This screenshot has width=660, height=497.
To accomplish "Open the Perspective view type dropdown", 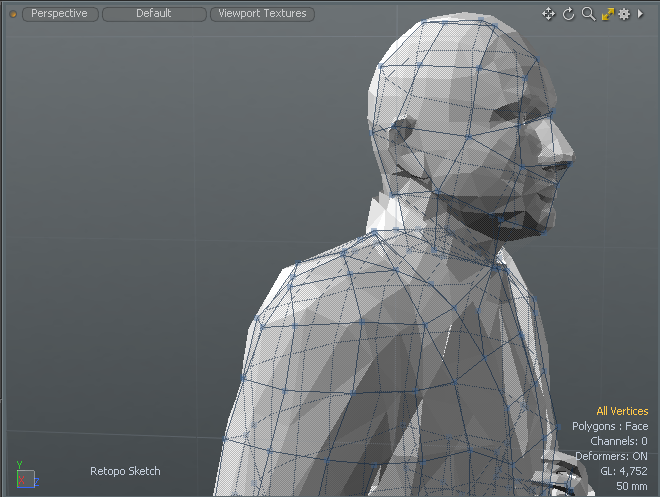I will tap(59, 14).
